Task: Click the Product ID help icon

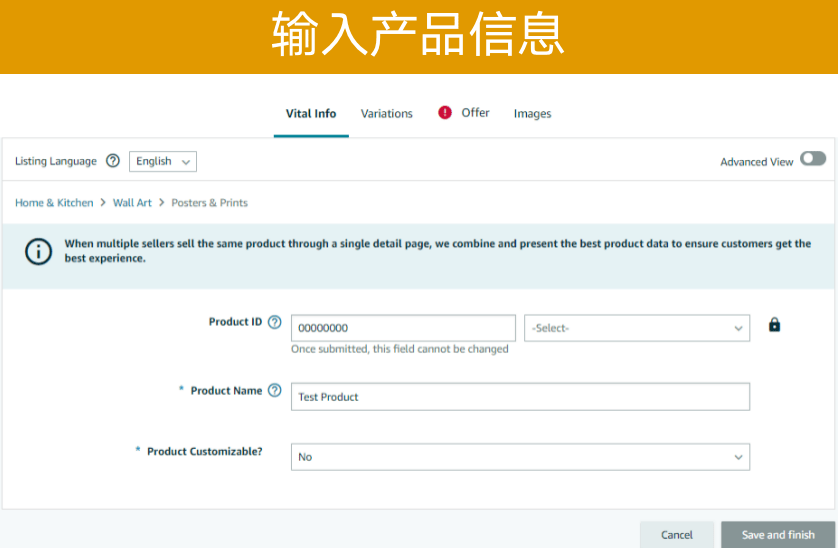Action: tap(275, 322)
